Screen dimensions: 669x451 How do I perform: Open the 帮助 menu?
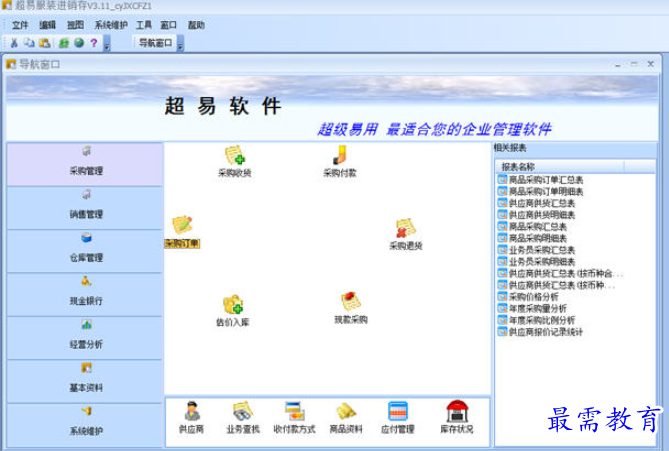(196, 25)
